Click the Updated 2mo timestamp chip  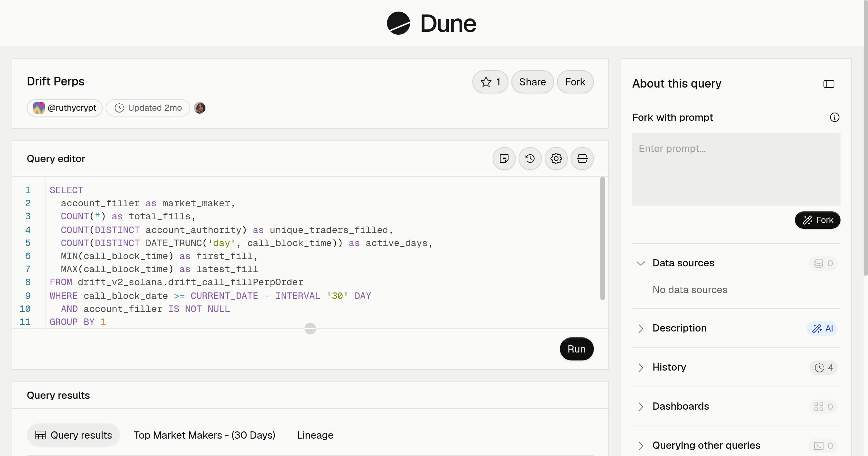pyautogui.click(x=148, y=108)
